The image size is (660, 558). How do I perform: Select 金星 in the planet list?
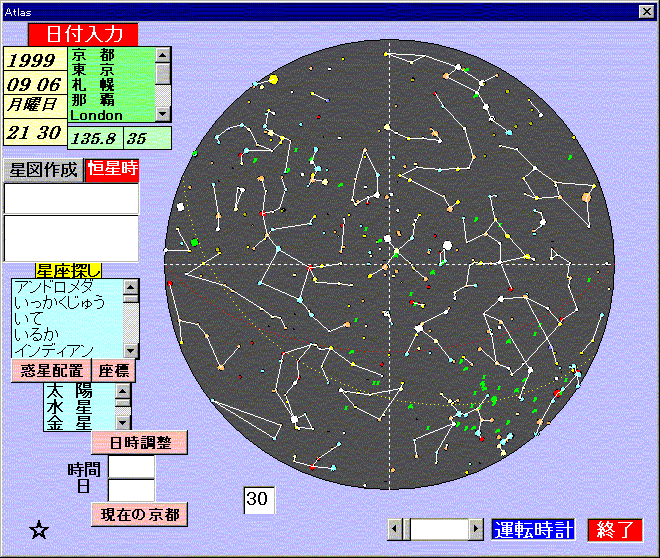point(79,422)
